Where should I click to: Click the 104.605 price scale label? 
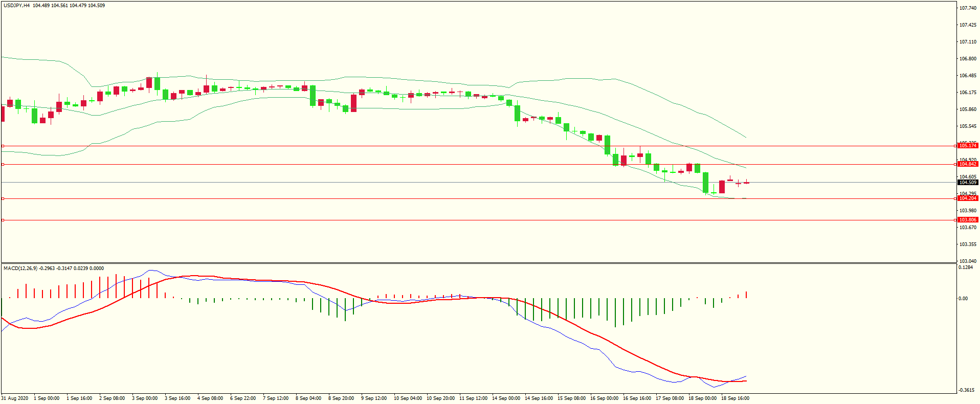point(968,177)
